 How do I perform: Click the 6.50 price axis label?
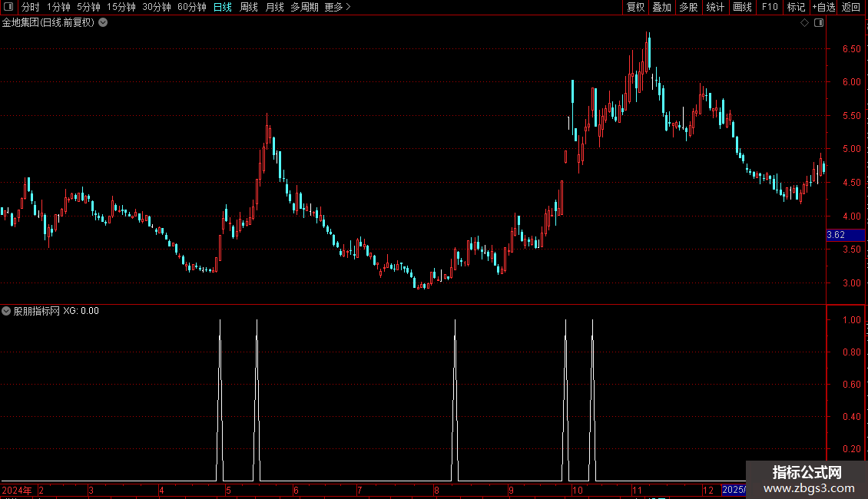tap(851, 49)
